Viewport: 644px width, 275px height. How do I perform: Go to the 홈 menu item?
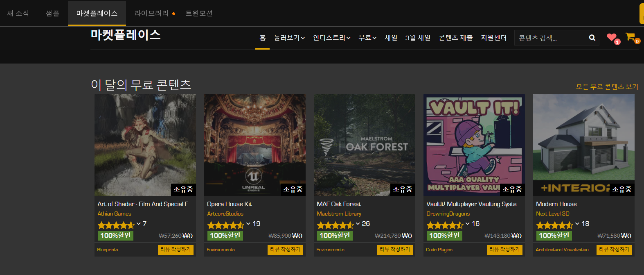coord(263,38)
